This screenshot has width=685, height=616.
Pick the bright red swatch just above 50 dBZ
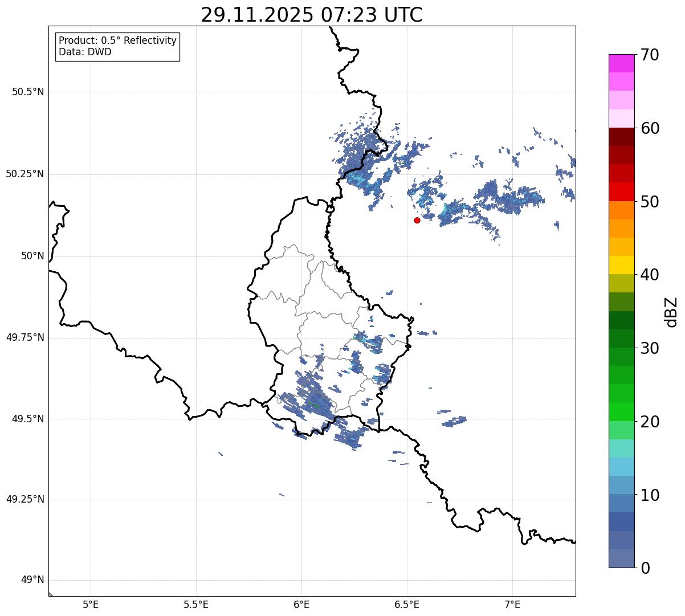coord(621,192)
